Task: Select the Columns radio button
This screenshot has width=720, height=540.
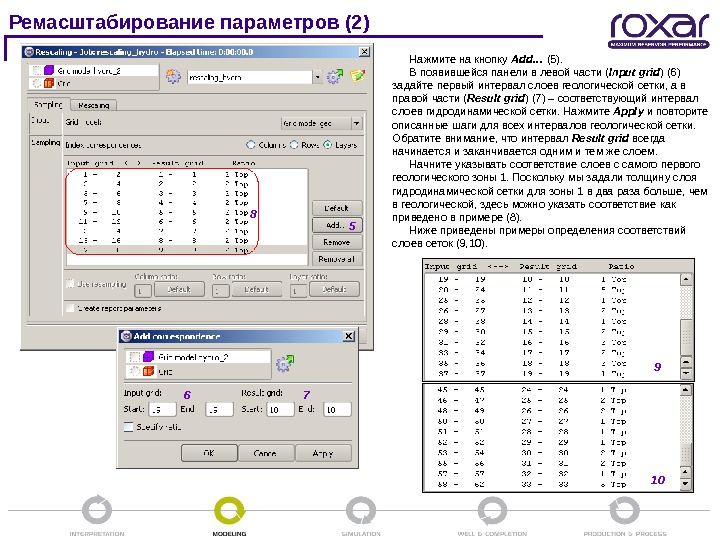Action: tap(251, 145)
